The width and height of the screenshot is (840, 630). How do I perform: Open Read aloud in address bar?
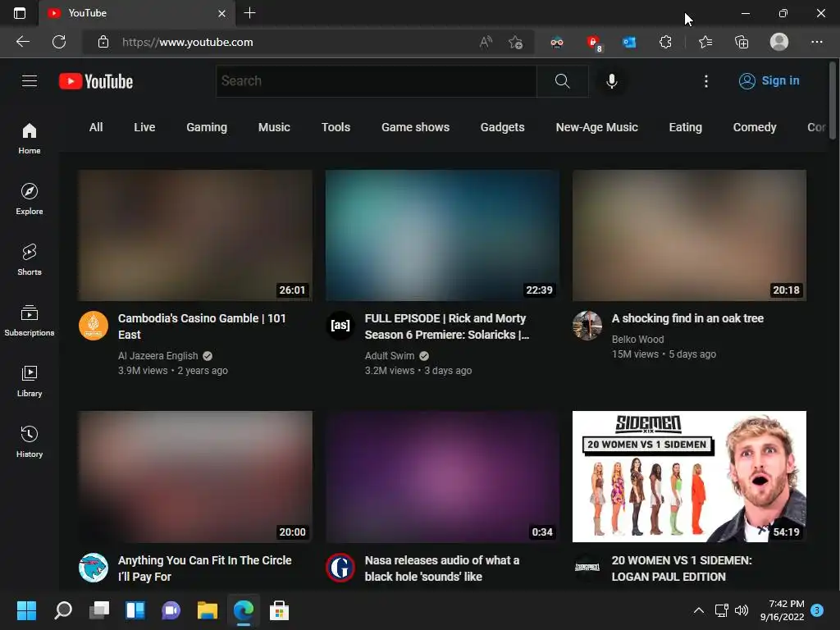coord(486,42)
